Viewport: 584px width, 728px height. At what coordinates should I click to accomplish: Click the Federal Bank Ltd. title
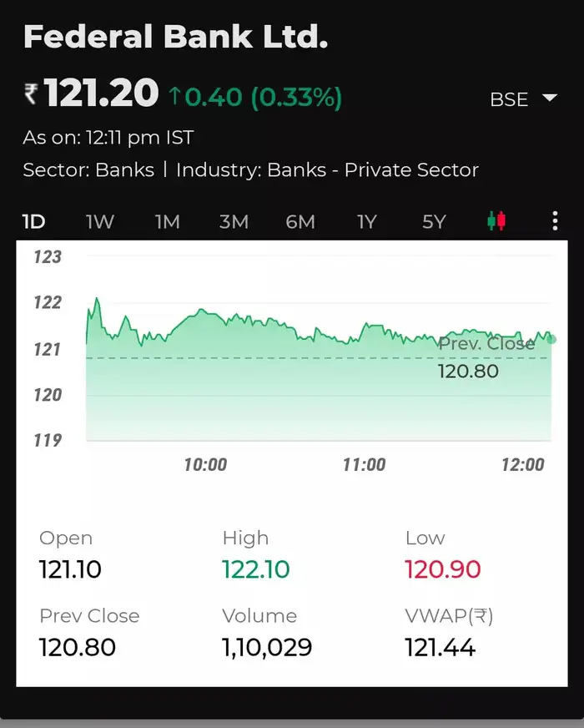point(176,37)
